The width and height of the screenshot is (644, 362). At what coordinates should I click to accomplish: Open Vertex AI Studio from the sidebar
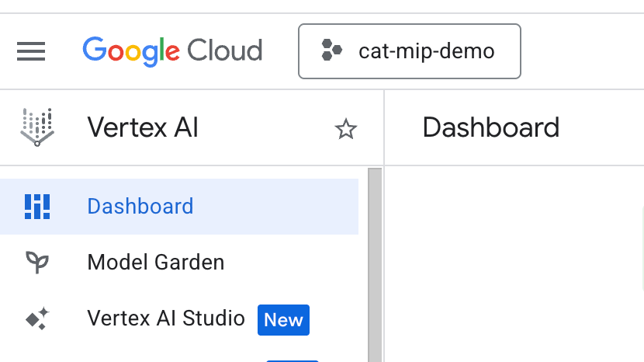[166, 318]
